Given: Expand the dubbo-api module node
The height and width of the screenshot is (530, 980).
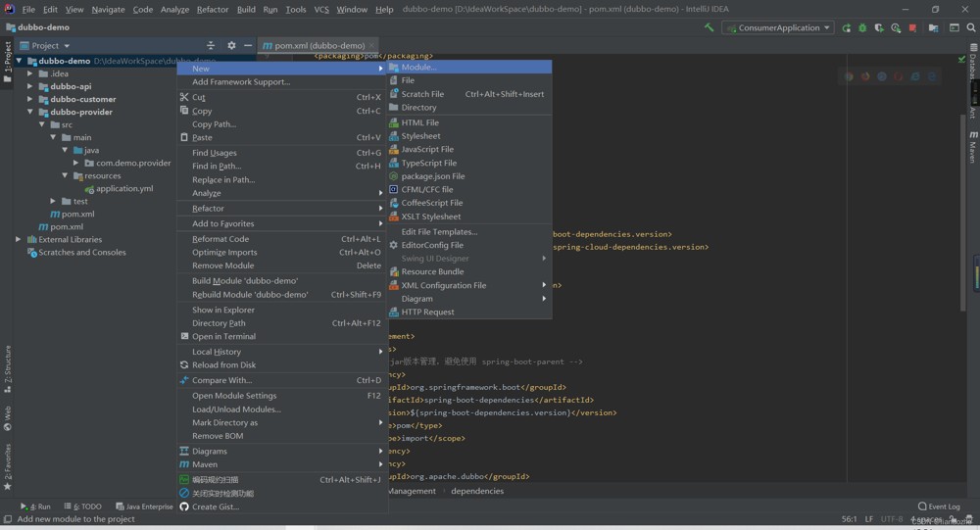Looking at the screenshot, I should click(30, 86).
